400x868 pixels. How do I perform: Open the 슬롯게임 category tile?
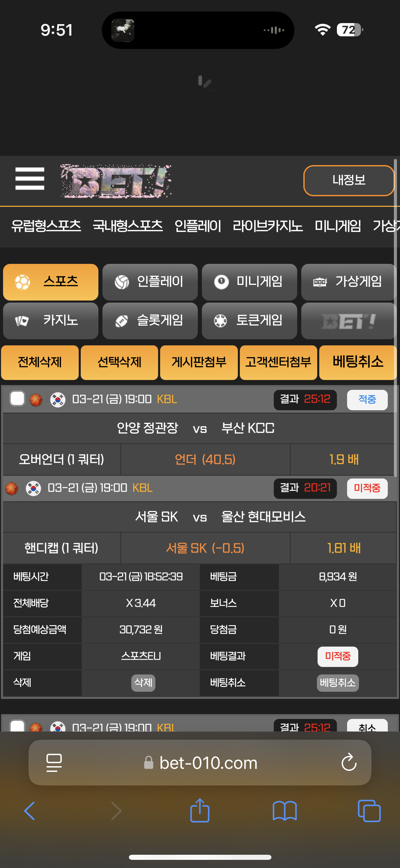[150, 321]
